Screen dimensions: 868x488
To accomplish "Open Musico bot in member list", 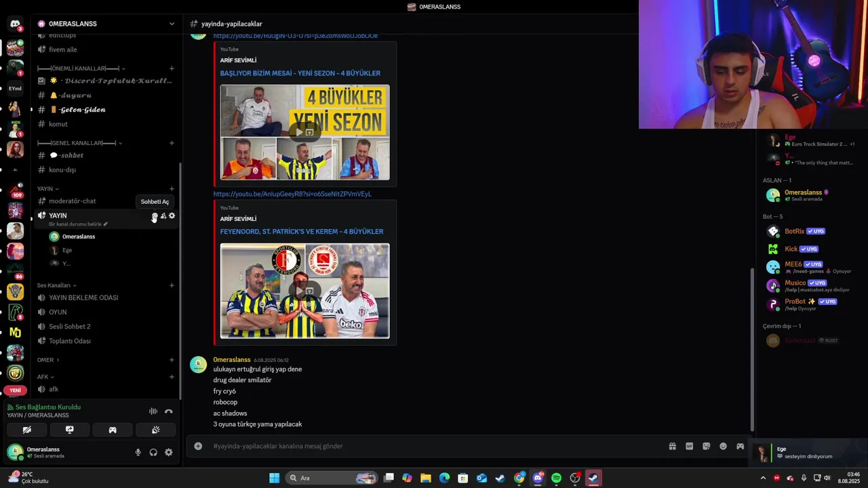I will pos(807,285).
